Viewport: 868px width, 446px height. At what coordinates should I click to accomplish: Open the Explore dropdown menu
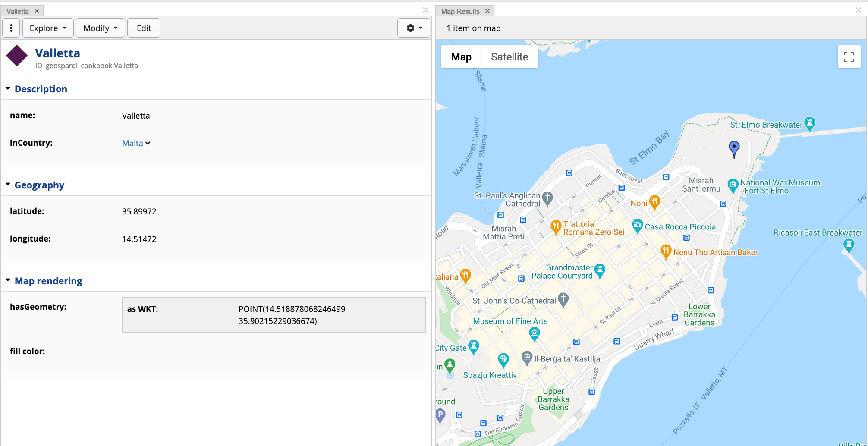48,28
